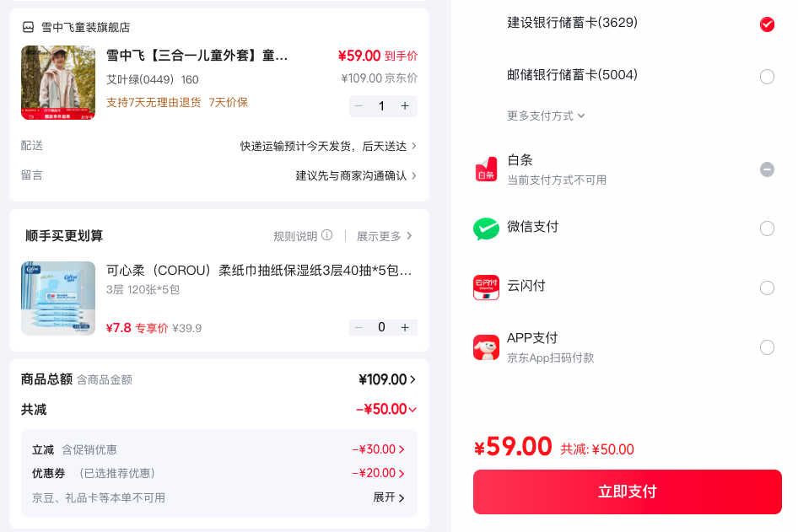Click the 云闪付 logo icon
The image size is (798, 532).
coord(486,287)
